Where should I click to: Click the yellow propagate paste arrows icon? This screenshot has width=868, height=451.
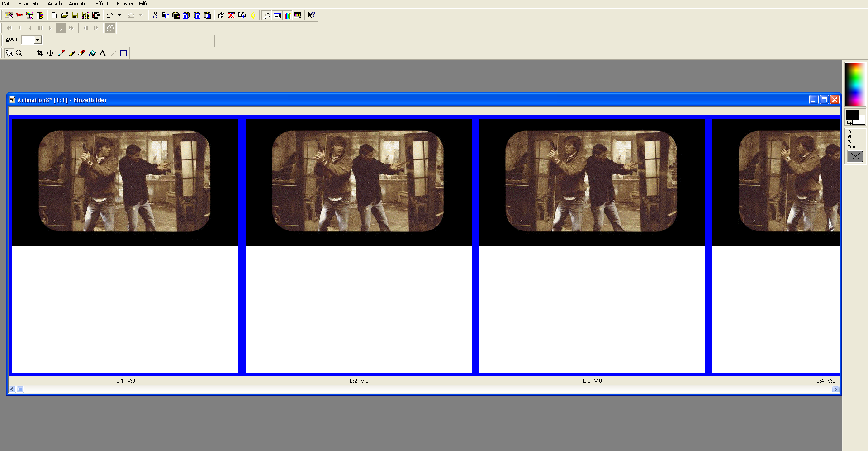point(252,15)
